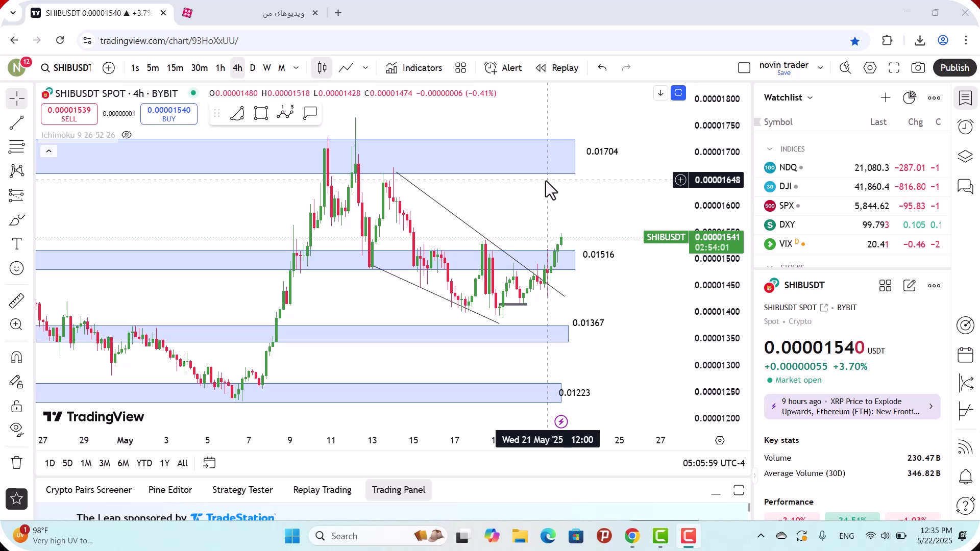This screenshot has height=551, width=980.
Task: Select the 15m timeframe
Action: tap(175, 68)
